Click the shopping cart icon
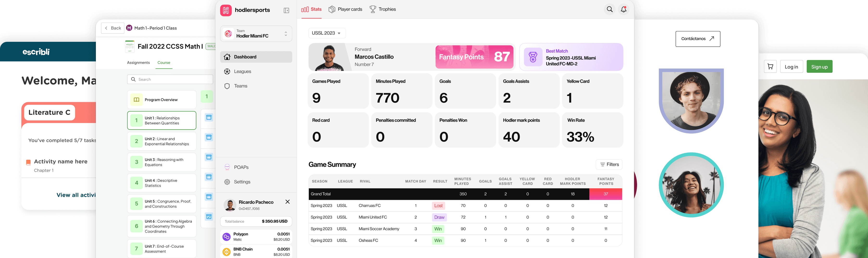The image size is (868, 258). (770, 67)
